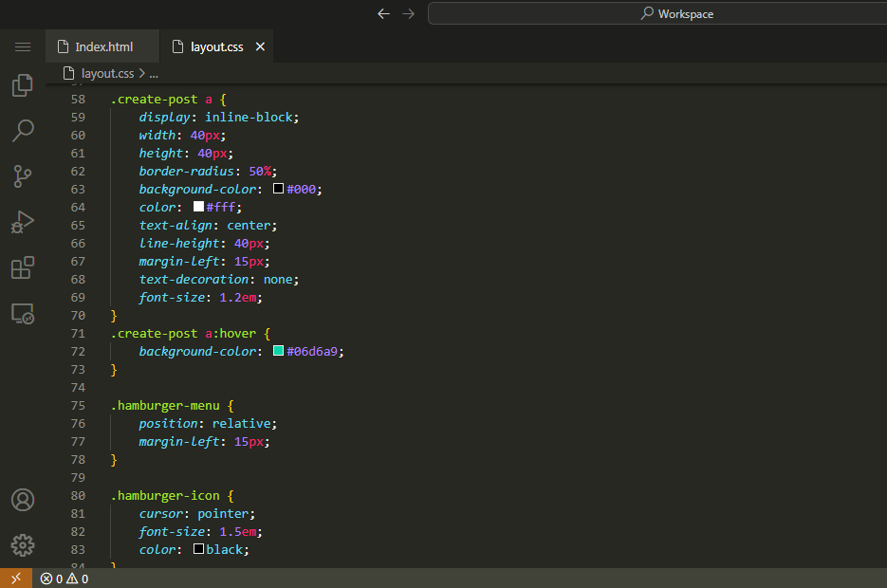Switch to the Index.html tab
Image resolution: width=887 pixels, height=588 pixels.
103,46
